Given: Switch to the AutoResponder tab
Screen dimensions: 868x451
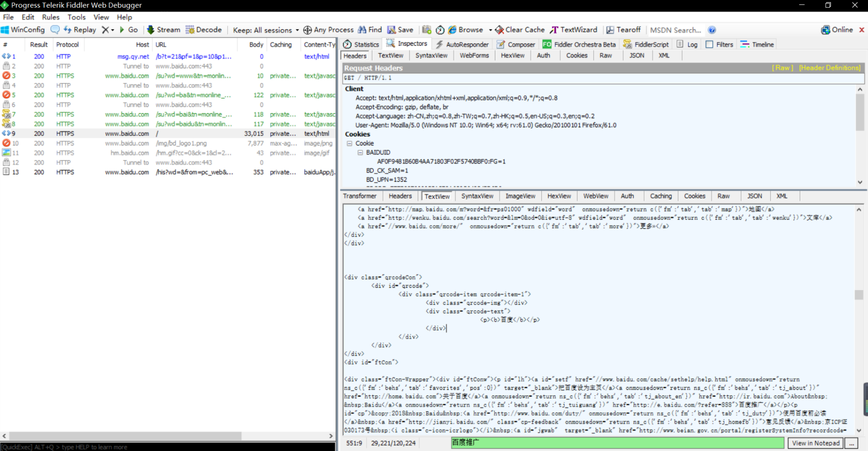Looking at the screenshot, I should point(462,44).
